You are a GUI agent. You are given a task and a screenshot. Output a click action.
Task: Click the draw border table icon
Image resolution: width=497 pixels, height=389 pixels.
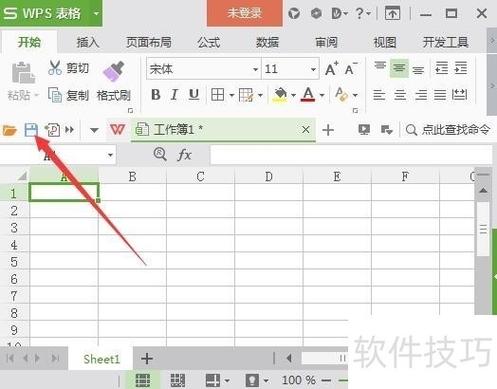(246, 95)
